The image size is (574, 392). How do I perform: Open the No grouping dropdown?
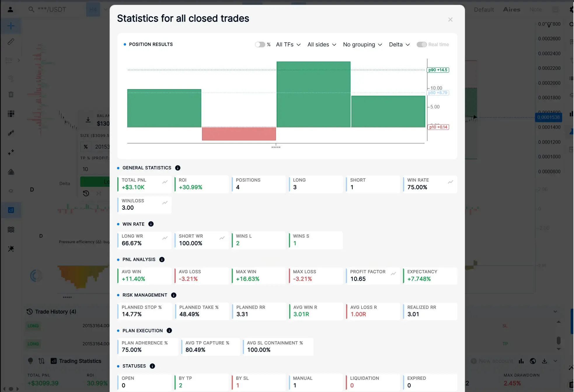pyautogui.click(x=362, y=44)
